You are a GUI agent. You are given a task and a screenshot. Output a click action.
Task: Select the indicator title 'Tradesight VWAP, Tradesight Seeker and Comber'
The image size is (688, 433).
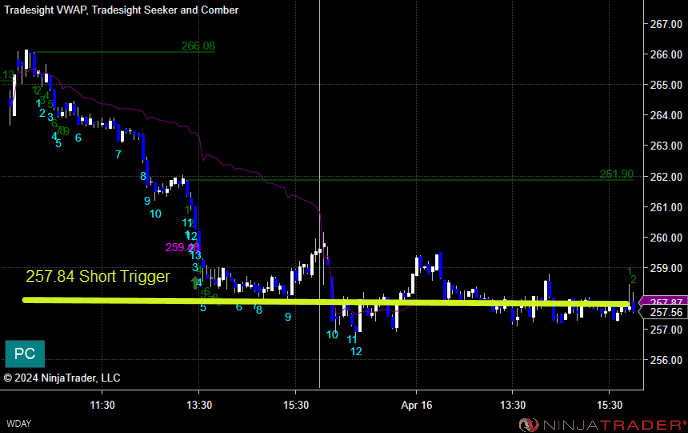coord(121,10)
